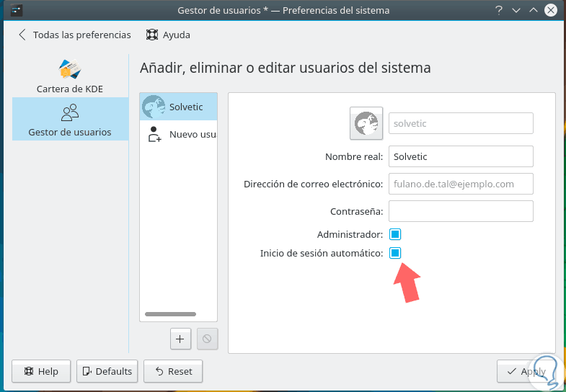Viewport: 566px width, 392px height.
Task: Apply the changes with Apply button
Action: 526,371
